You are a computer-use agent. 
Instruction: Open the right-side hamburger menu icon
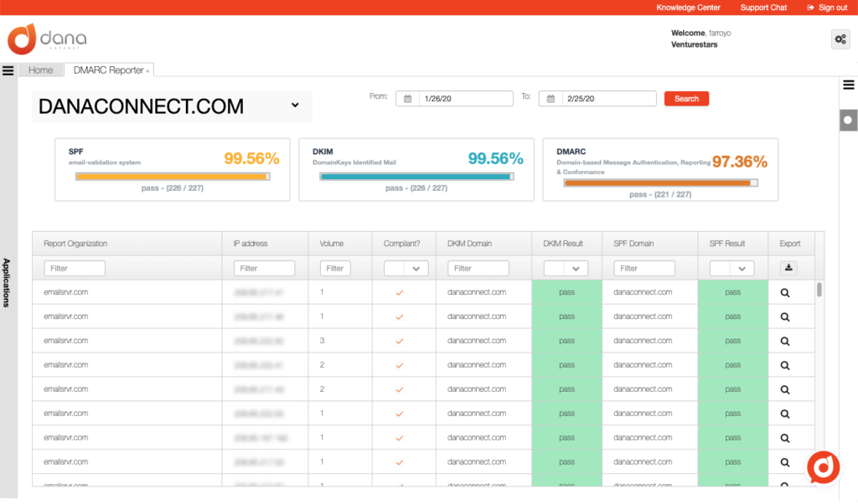(x=849, y=85)
